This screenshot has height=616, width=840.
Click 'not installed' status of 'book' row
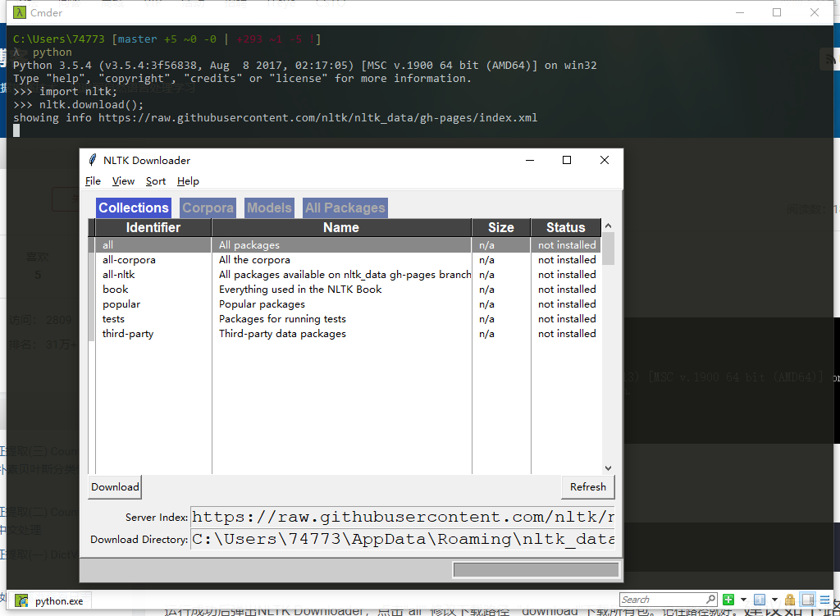(x=567, y=290)
